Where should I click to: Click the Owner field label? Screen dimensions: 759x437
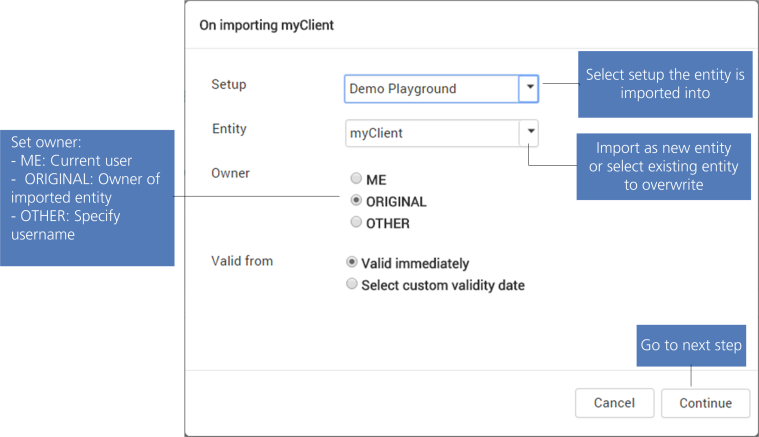click(x=230, y=173)
